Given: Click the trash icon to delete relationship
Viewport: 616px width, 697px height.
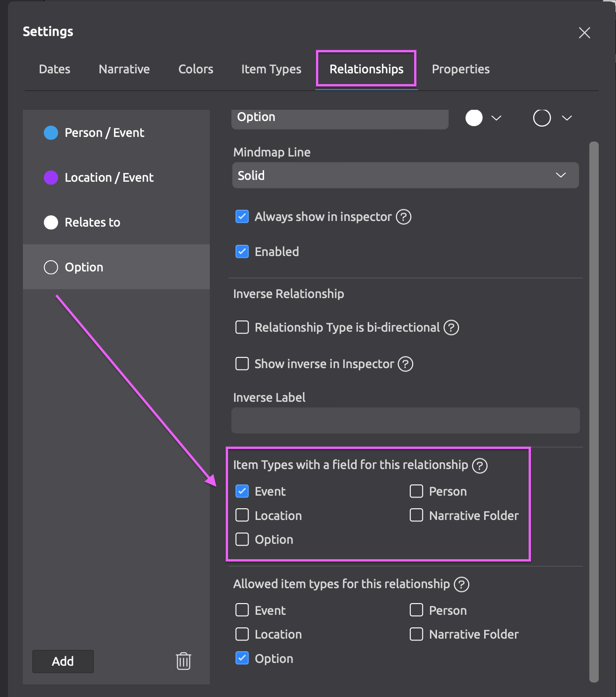Looking at the screenshot, I should 183,661.
